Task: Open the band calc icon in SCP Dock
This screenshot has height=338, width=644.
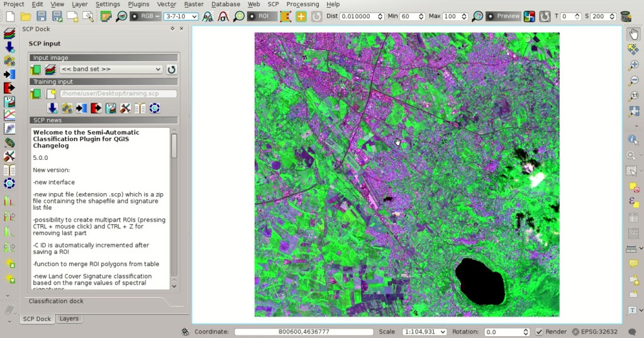Action: [x=111, y=108]
